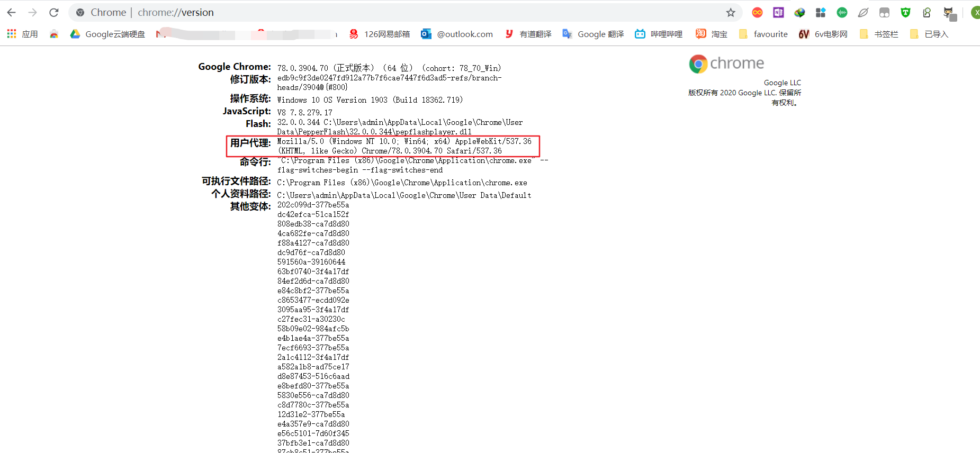Click the variation entry d8e87453-516c6aad

[x=313, y=376]
